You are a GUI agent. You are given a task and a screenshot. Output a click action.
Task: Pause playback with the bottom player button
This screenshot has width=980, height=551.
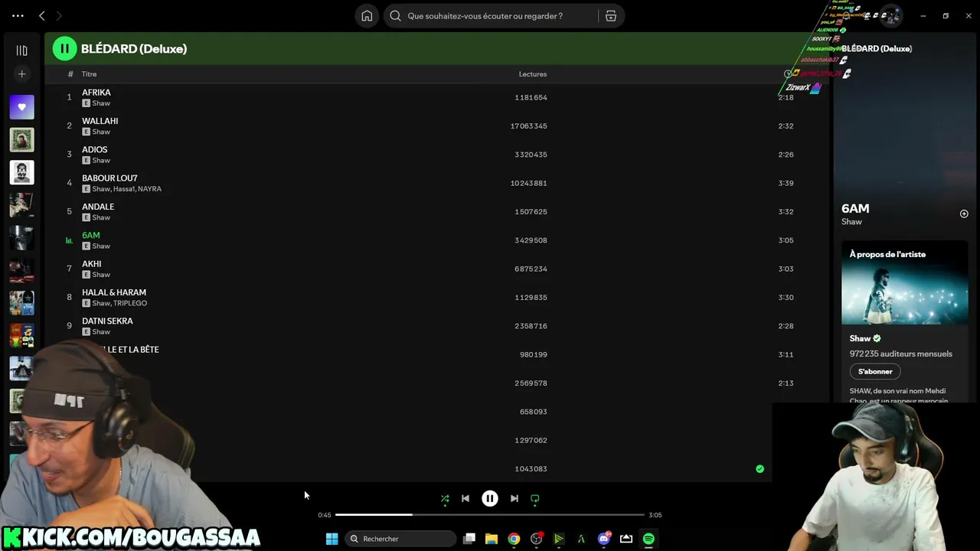[490, 499]
